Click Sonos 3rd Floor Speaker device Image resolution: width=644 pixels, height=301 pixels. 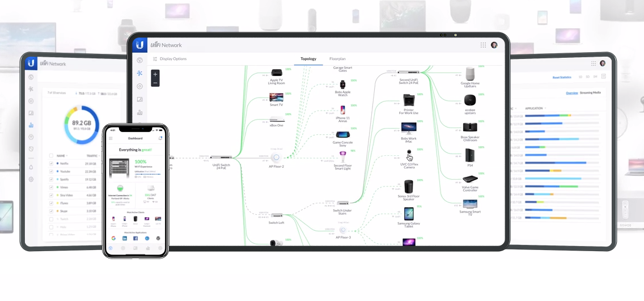coord(409,190)
